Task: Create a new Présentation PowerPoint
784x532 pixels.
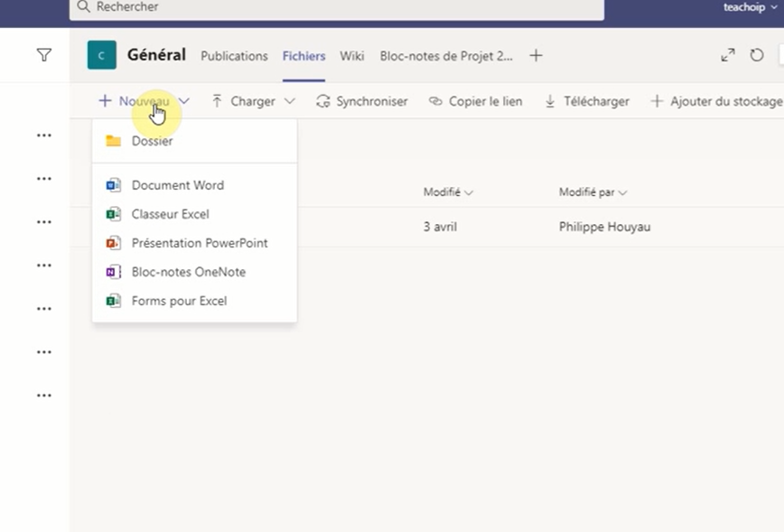Action: click(x=194, y=244)
